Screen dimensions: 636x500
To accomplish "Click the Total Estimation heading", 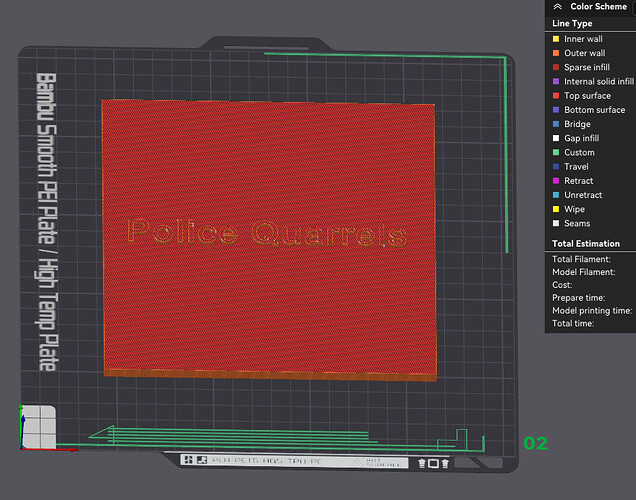I will [586, 244].
